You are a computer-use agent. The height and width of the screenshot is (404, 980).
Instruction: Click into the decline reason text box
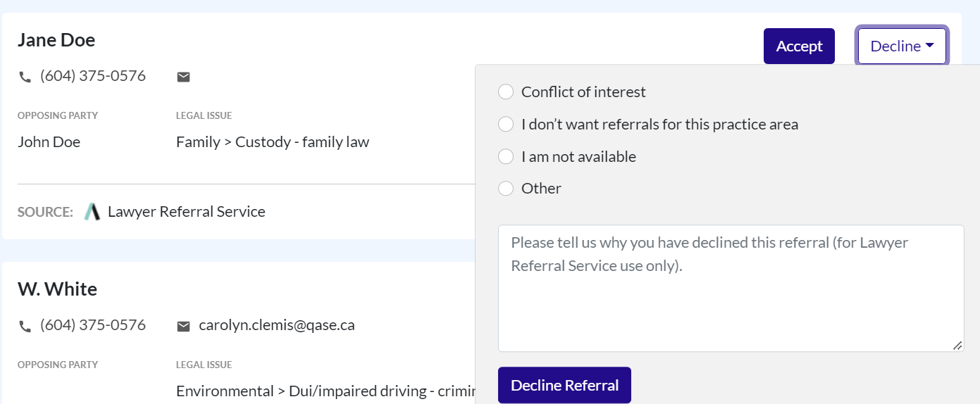tap(731, 289)
